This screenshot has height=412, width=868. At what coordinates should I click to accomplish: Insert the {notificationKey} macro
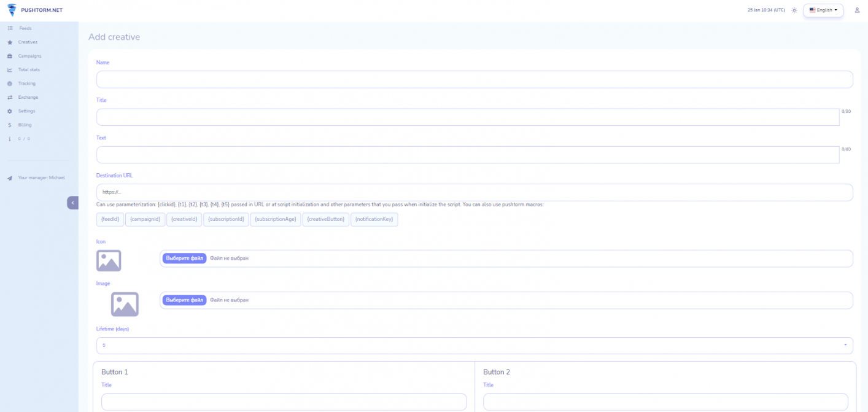374,219
